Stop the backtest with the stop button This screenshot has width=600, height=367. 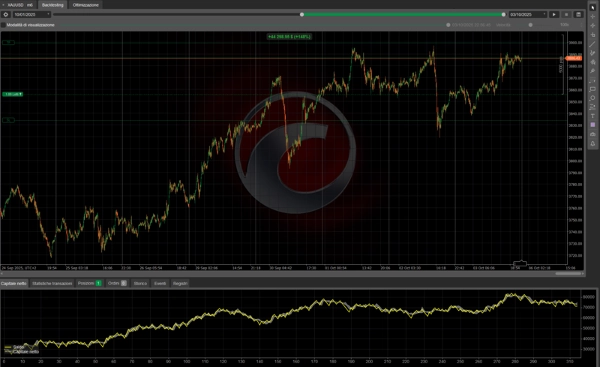click(566, 15)
